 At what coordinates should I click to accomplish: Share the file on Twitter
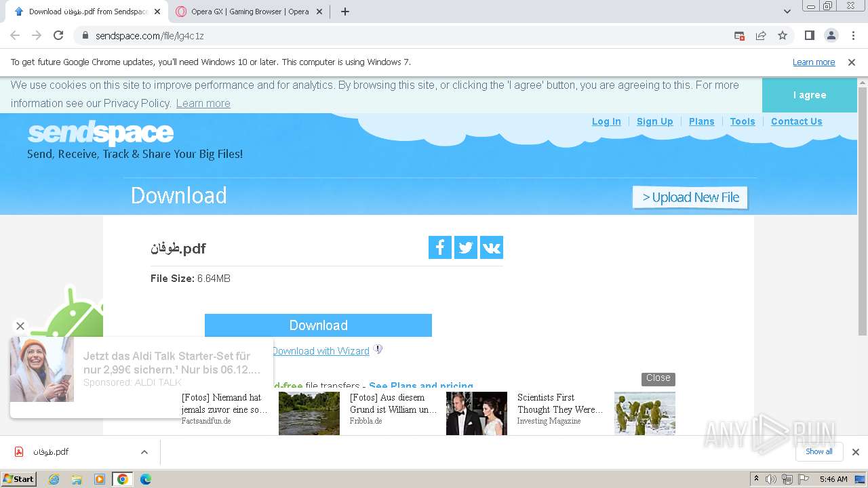coord(466,247)
